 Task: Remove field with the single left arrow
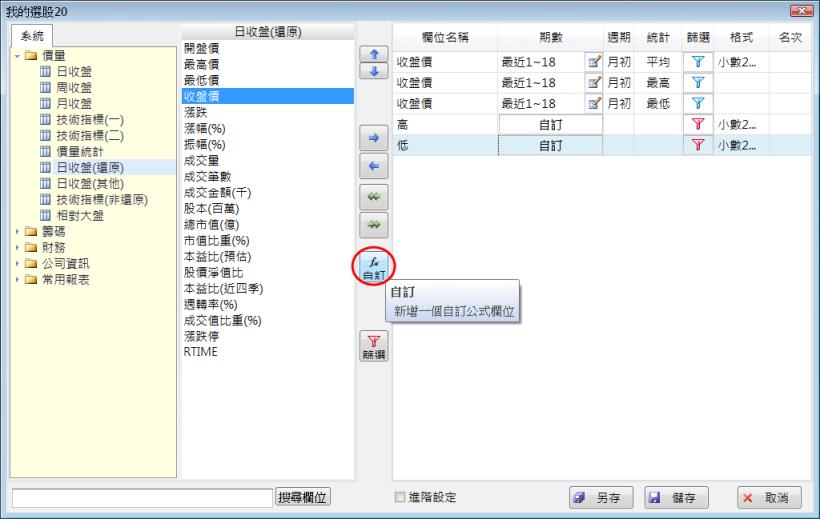(x=374, y=166)
